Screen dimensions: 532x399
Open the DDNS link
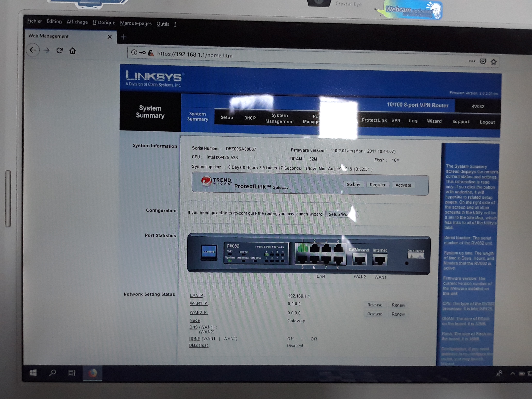(195, 338)
